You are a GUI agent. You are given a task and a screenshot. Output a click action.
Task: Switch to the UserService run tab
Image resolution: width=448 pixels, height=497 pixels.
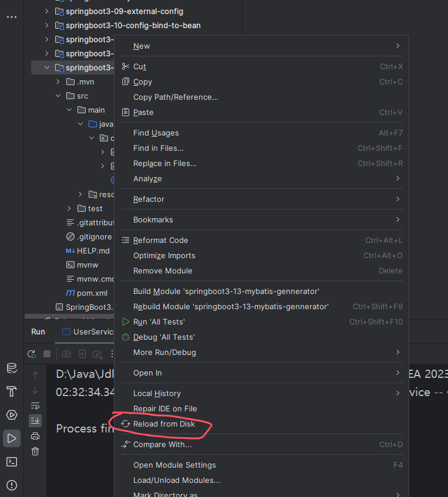(88, 332)
